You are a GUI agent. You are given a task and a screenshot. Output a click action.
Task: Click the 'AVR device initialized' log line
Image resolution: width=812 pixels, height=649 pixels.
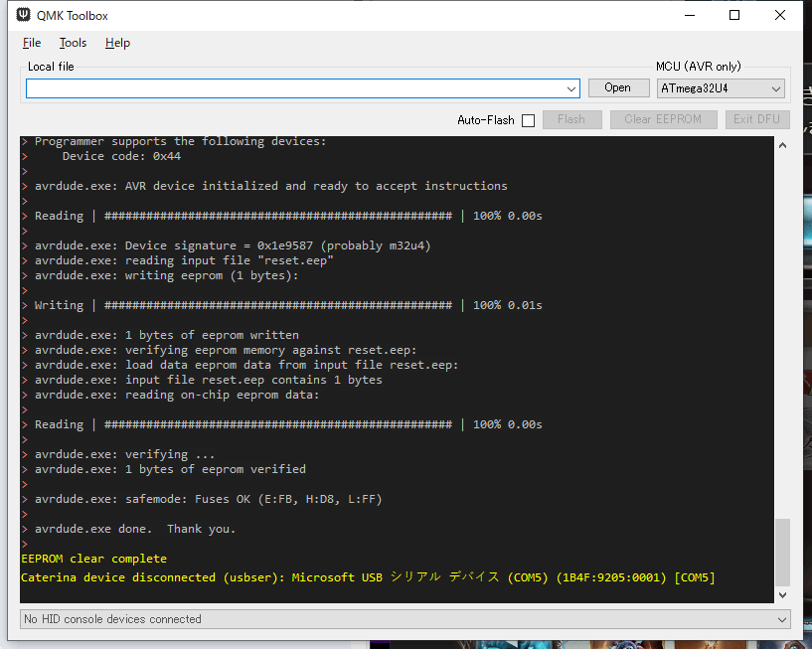pyautogui.click(x=271, y=186)
